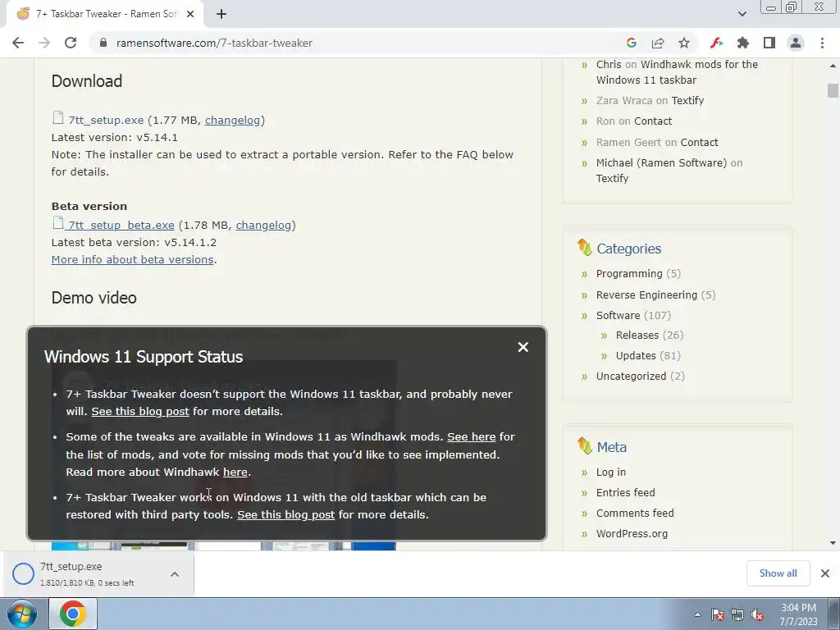Click the page vertical scrollbar thumb
Screen dimensions: 840x630
833,90
